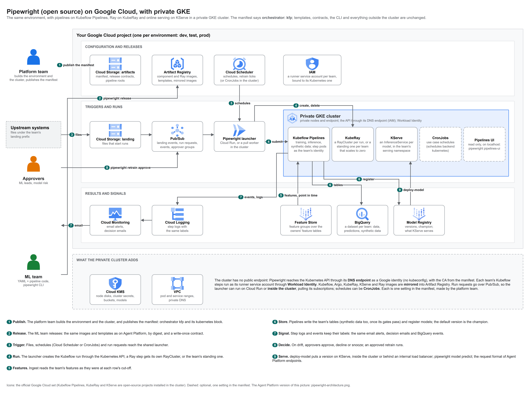Click the 'Serve.' legend entry
The image size is (532, 399).
(394, 359)
